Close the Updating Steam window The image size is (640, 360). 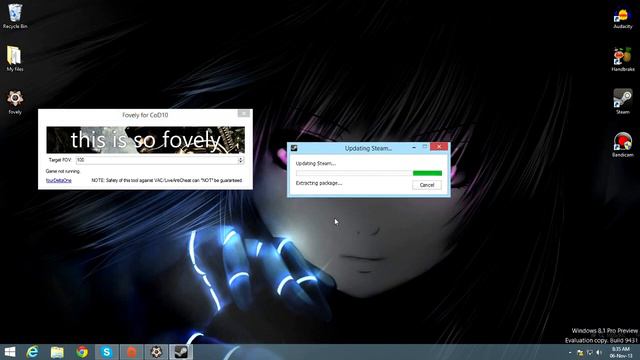pyautogui.click(x=439, y=147)
